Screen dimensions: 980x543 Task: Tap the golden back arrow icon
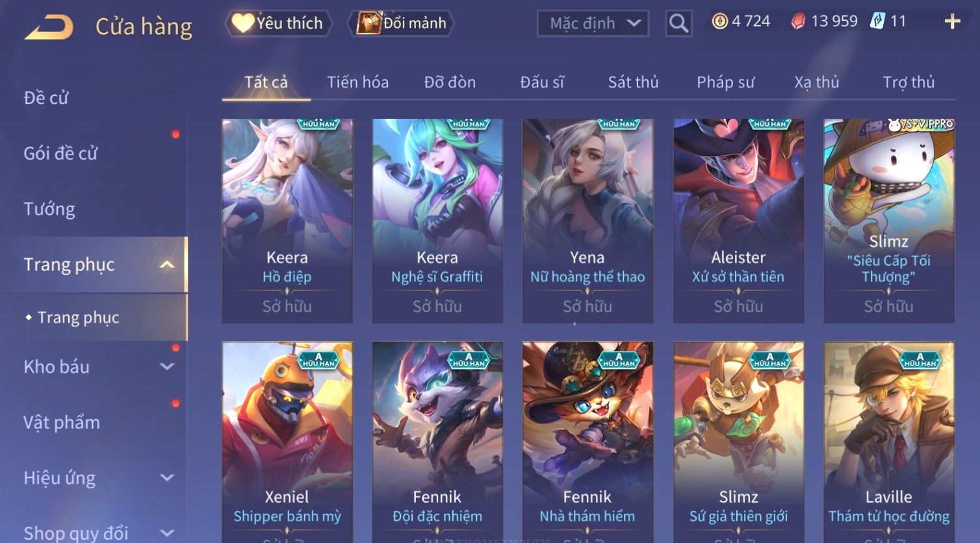(49, 27)
